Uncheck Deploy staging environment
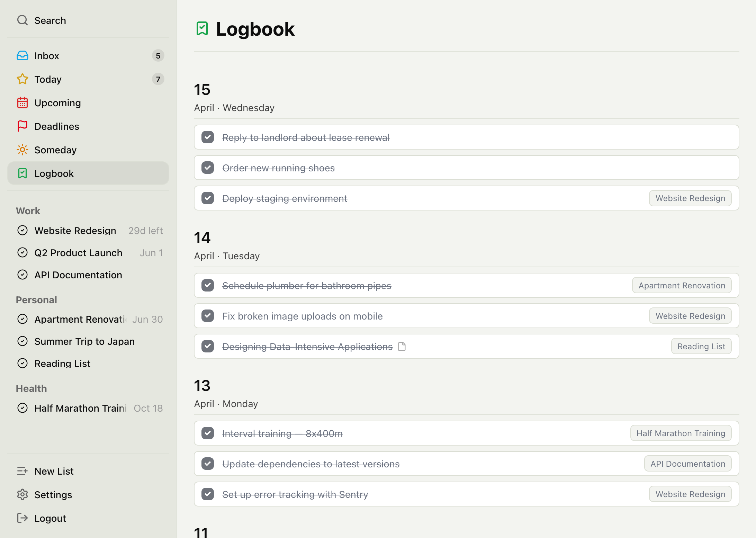This screenshot has width=756, height=538. click(x=208, y=198)
